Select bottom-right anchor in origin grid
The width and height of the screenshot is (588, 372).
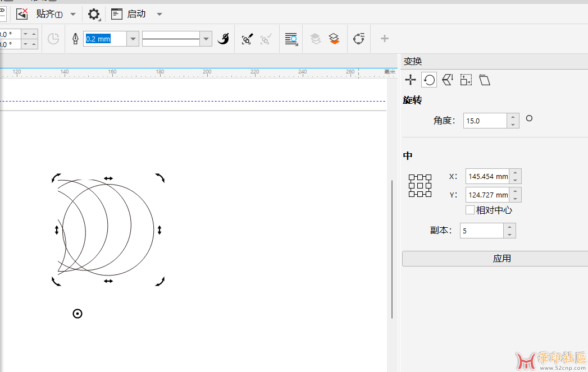(x=429, y=194)
